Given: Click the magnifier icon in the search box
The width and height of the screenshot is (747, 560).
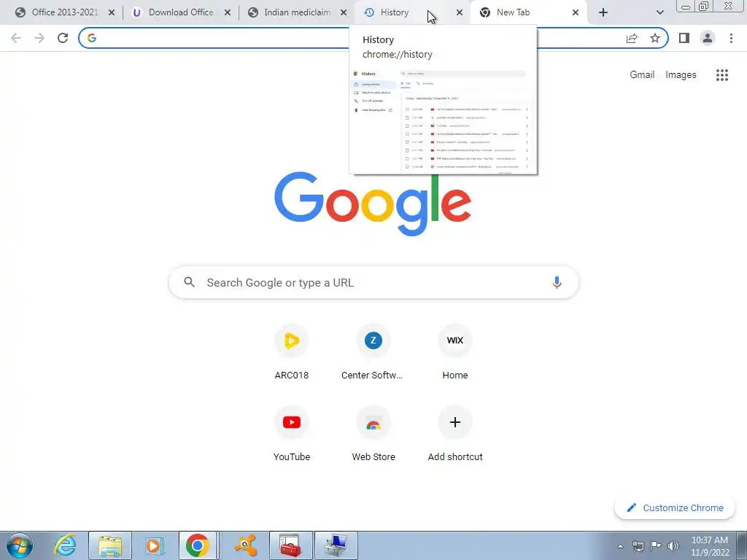Looking at the screenshot, I should [x=189, y=282].
